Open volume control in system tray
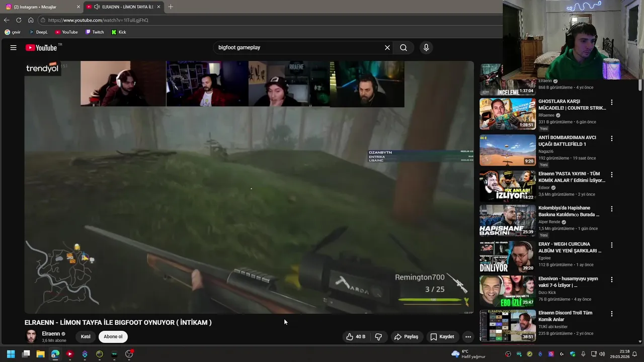Image resolution: width=644 pixels, height=362 pixels. pos(602,354)
